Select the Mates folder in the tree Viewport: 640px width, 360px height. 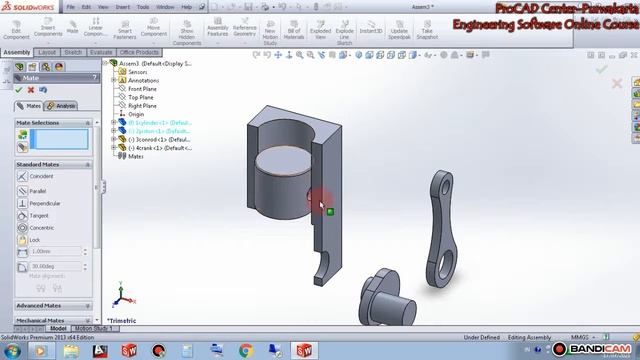coord(136,156)
